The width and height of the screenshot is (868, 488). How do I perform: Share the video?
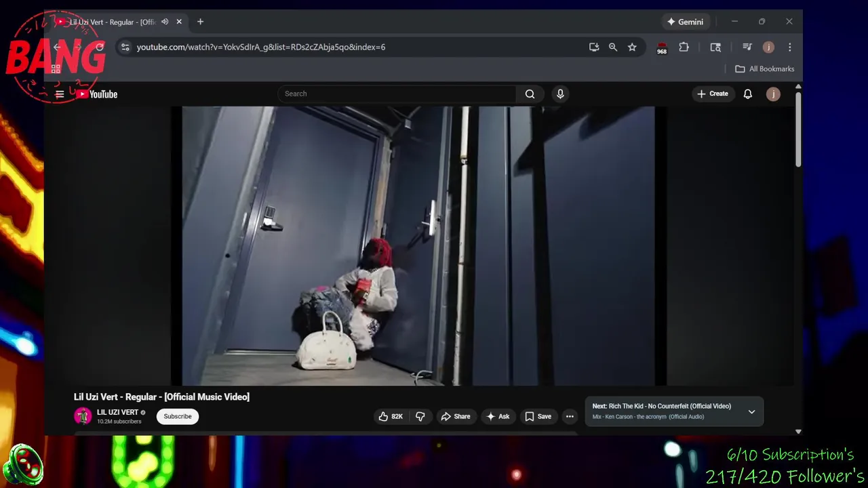455,416
